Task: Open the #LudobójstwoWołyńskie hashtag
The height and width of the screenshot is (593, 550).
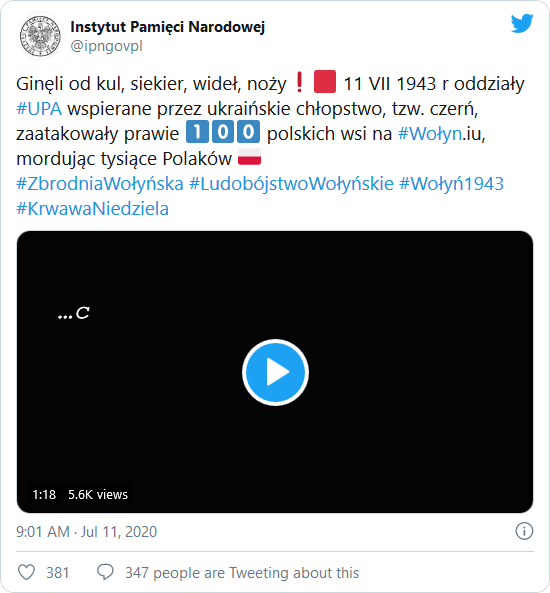Action: point(291,184)
